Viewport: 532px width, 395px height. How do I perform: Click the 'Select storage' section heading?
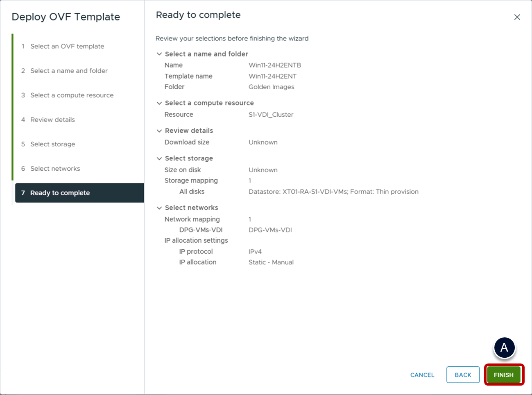(189, 158)
